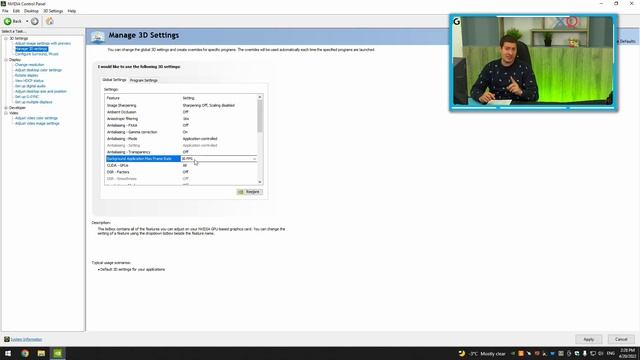Screen dimensions: 640x360
Task: Click the volume speaker tray icon
Action: pos(601,353)
